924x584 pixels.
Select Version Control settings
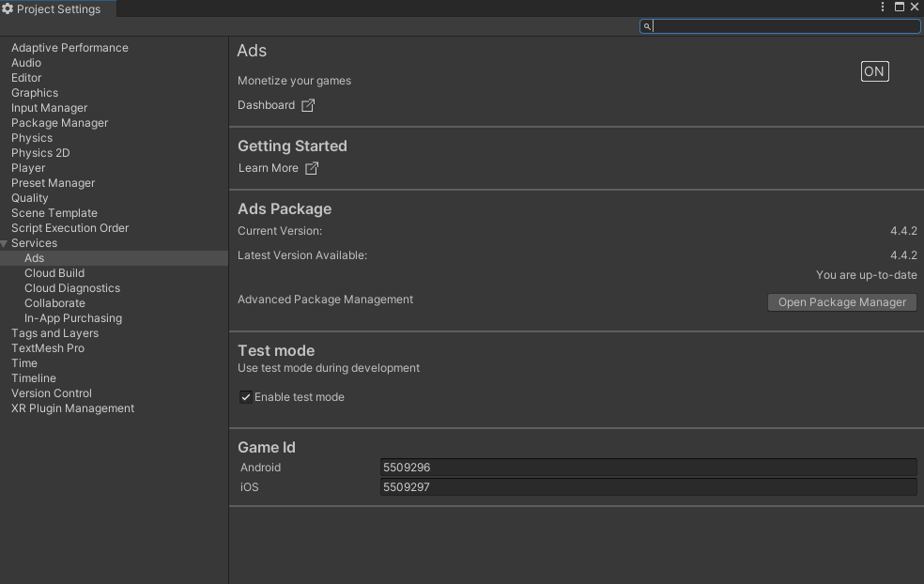52,393
